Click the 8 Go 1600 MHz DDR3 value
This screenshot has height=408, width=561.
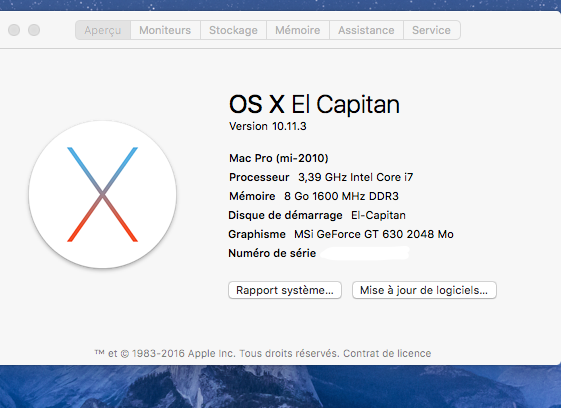pyautogui.click(x=341, y=196)
